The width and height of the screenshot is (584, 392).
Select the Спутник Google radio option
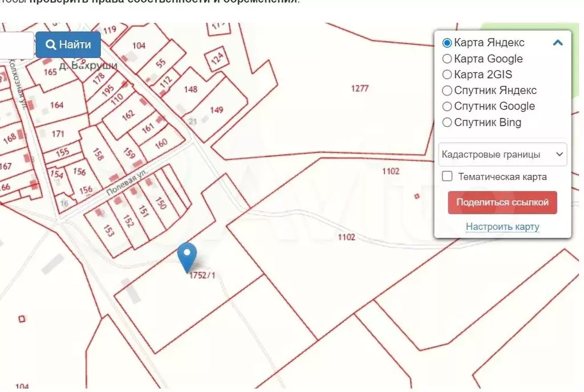[447, 107]
